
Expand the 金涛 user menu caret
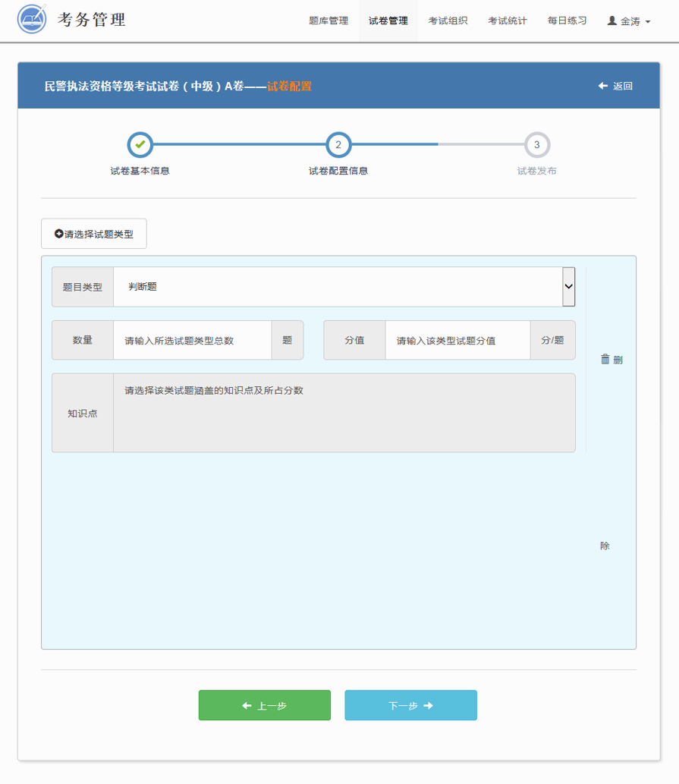[x=647, y=22]
